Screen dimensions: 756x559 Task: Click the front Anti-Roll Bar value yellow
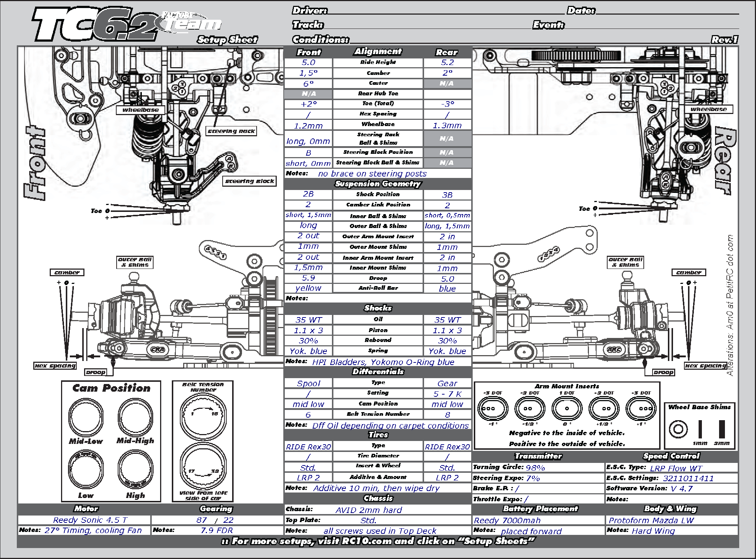(x=308, y=288)
